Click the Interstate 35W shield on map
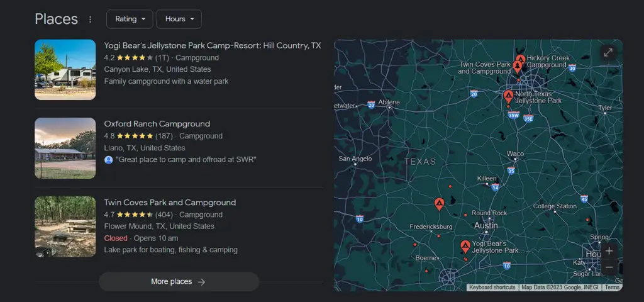The width and height of the screenshot is (644, 302). 513,115
